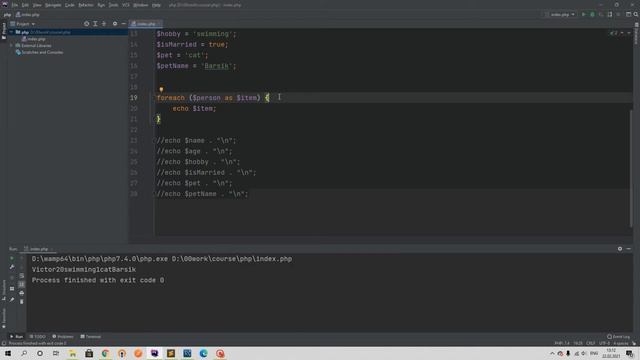Viewport: 640px width, 360px height.
Task: Open the VCS menu
Action: pyautogui.click(x=126, y=5)
